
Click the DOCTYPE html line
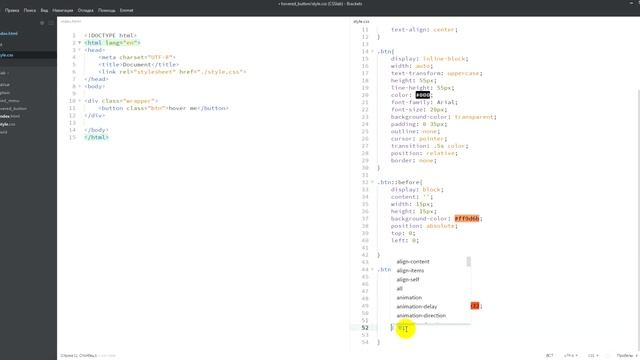(x=110, y=36)
